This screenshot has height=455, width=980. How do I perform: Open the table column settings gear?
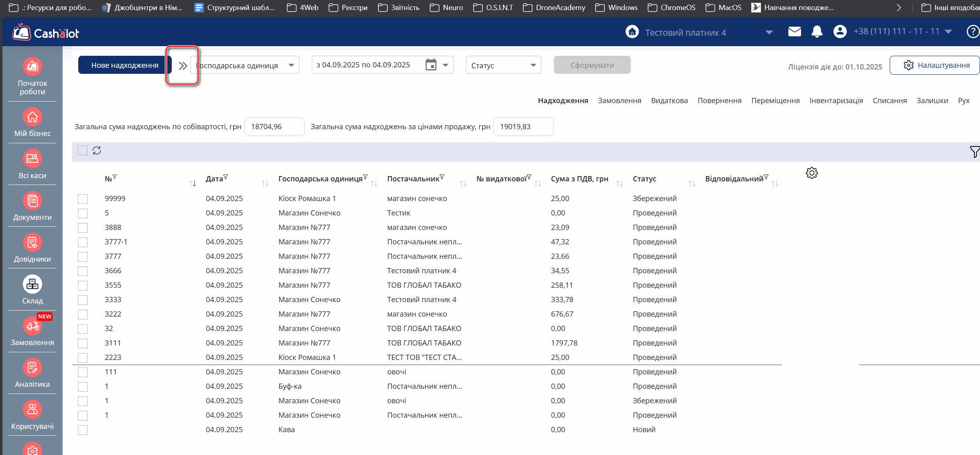pyautogui.click(x=811, y=173)
